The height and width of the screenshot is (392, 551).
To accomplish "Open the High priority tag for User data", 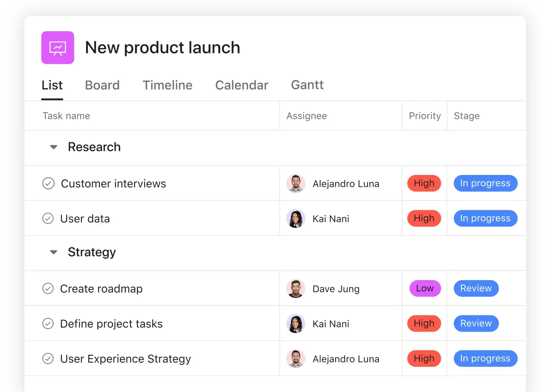I will (424, 219).
